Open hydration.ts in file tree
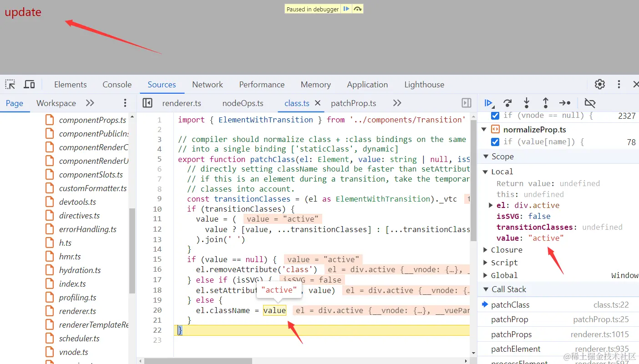Screen dimensions: 639x364 click(80, 270)
